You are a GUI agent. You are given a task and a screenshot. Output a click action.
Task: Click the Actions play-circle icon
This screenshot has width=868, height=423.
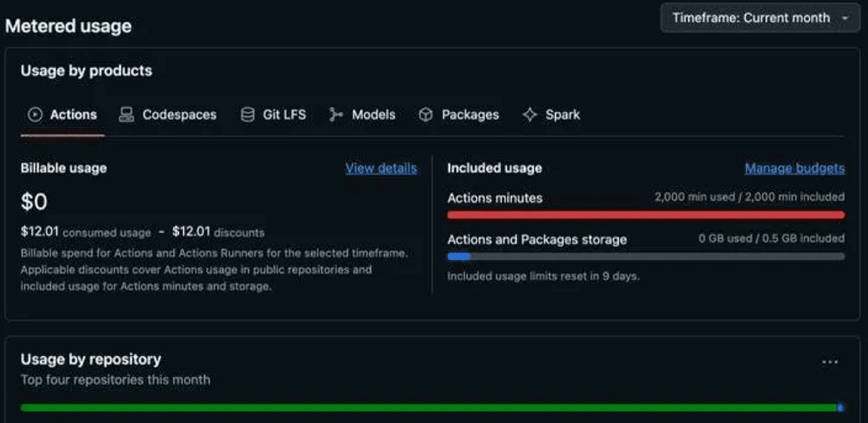click(x=35, y=114)
